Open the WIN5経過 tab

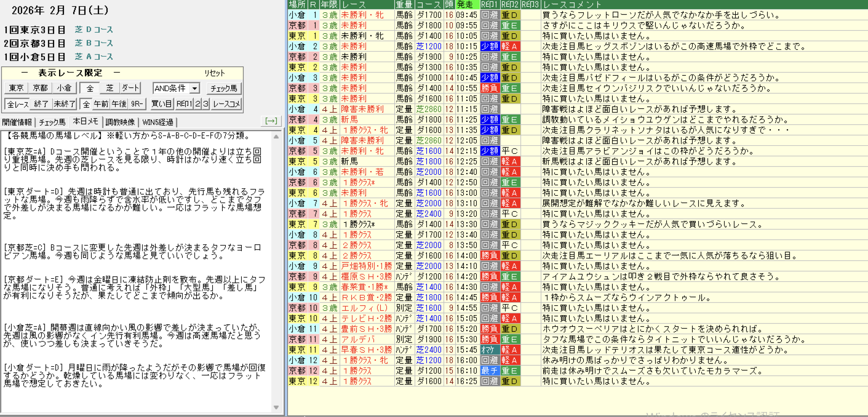click(x=158, y=122)
